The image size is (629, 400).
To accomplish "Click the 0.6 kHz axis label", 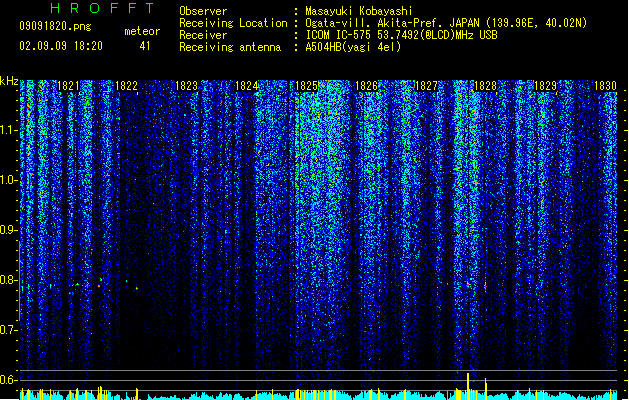I will pyautogui.click(x=8, y=380).
